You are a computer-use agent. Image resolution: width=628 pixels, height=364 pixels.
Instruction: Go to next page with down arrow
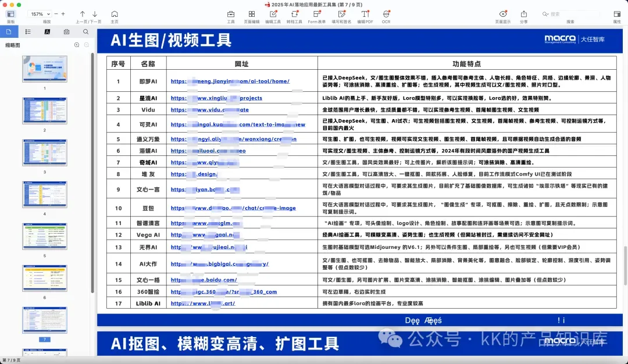[x=95, y=14]
